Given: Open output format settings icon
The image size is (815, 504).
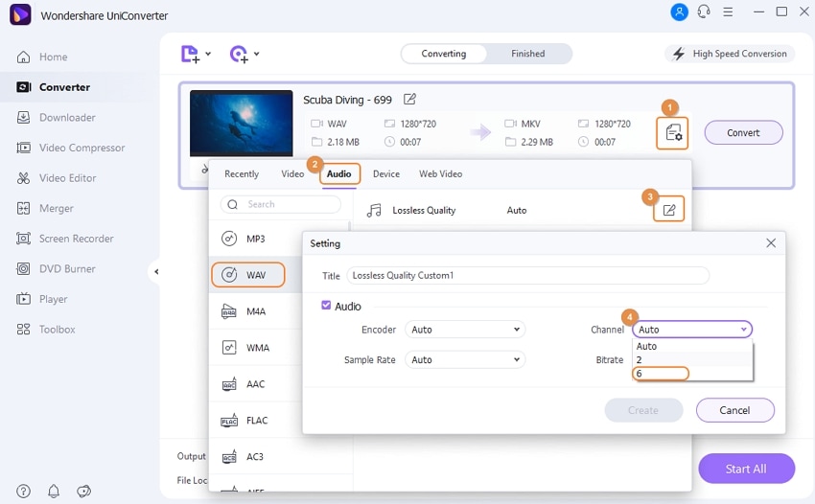Looking at the screenshot, I should (672, 133).
